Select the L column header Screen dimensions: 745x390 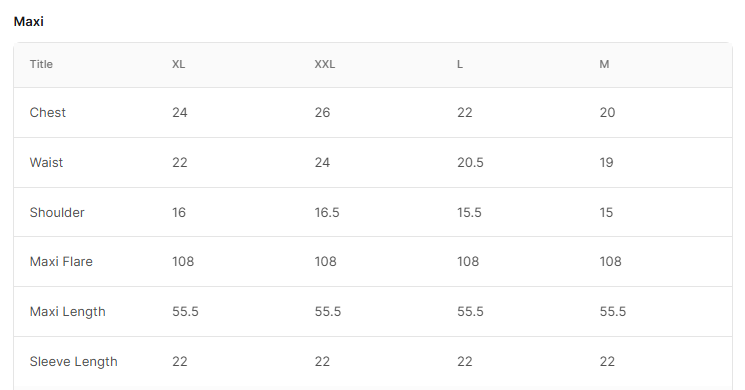(460, 64)
